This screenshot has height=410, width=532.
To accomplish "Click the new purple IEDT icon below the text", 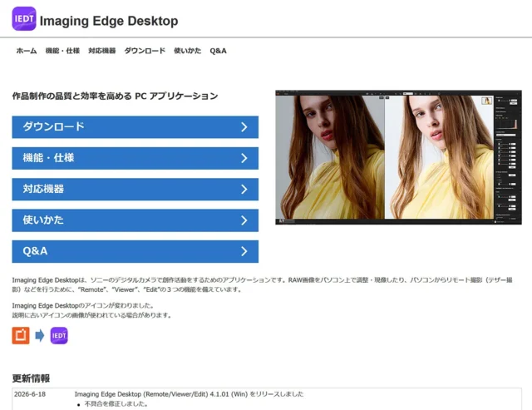I will [x=59, y=336].
